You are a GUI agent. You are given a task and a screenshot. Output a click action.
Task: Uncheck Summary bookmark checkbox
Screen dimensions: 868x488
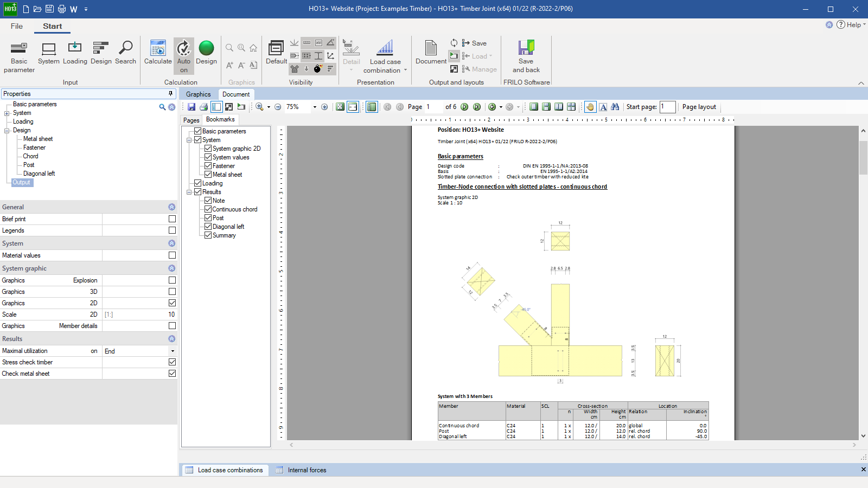[208, 235]
